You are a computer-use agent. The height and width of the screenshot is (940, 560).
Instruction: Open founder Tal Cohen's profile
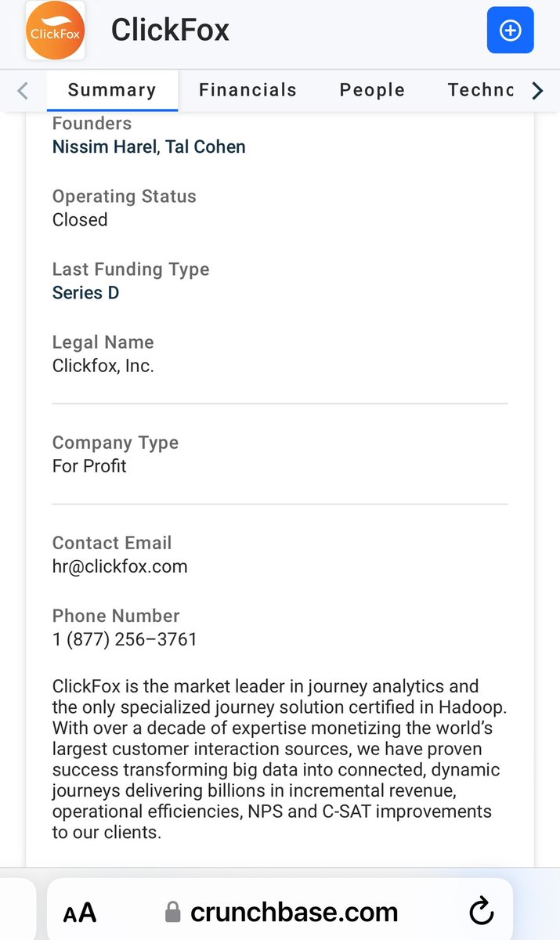click(205, 146)
